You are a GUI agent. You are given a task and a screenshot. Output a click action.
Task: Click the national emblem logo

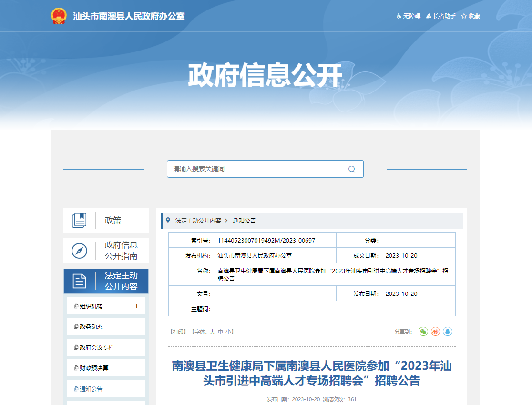[x=59, y=16]
